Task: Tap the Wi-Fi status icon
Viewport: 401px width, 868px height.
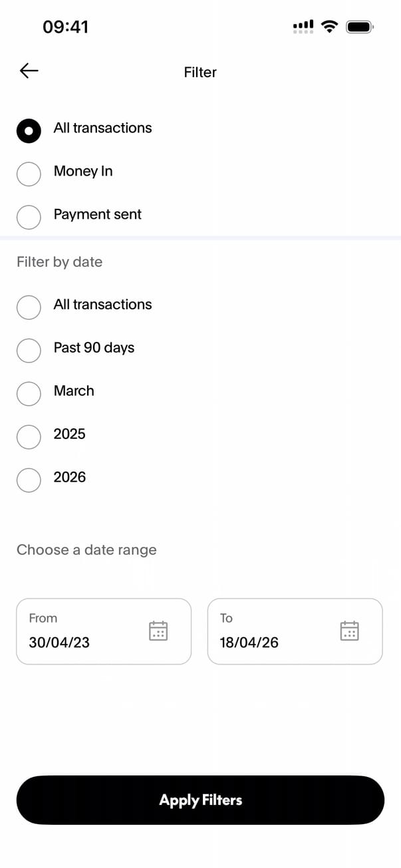Action: (329, 27)
